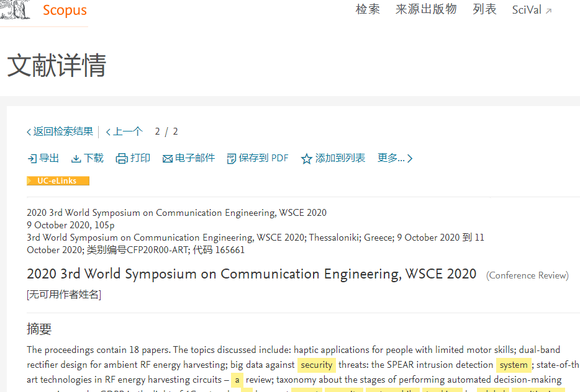This screenshot has width=580, height=392.
Task: Click the download (下载) icon
Action: [76, 159]
